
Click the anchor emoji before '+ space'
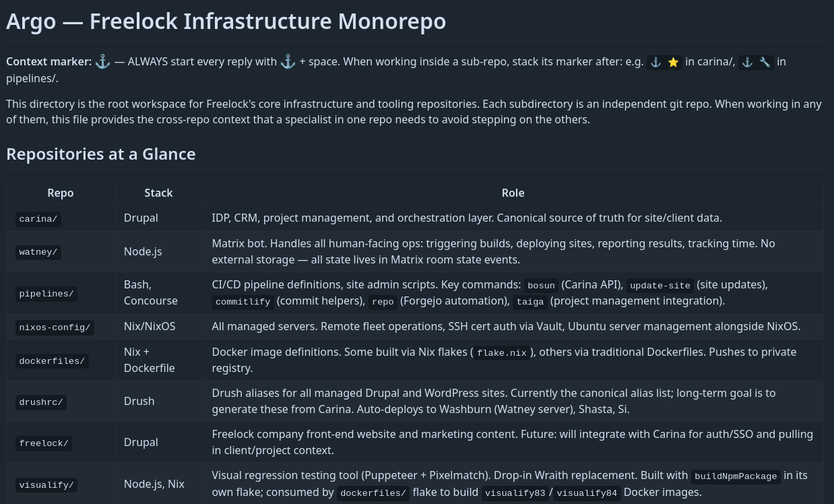click(288, 61)
